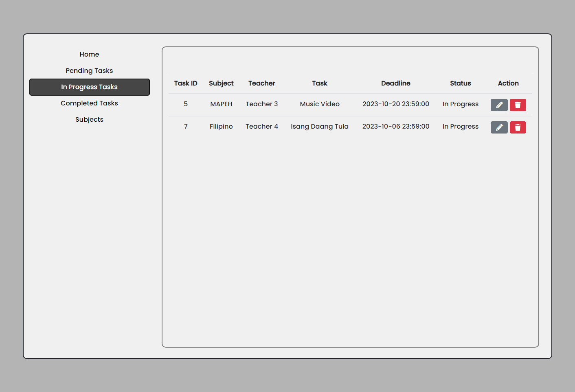
Task: Click the deadline 2023-10-20 23:59:00
Action: click(x=396, y=104)
